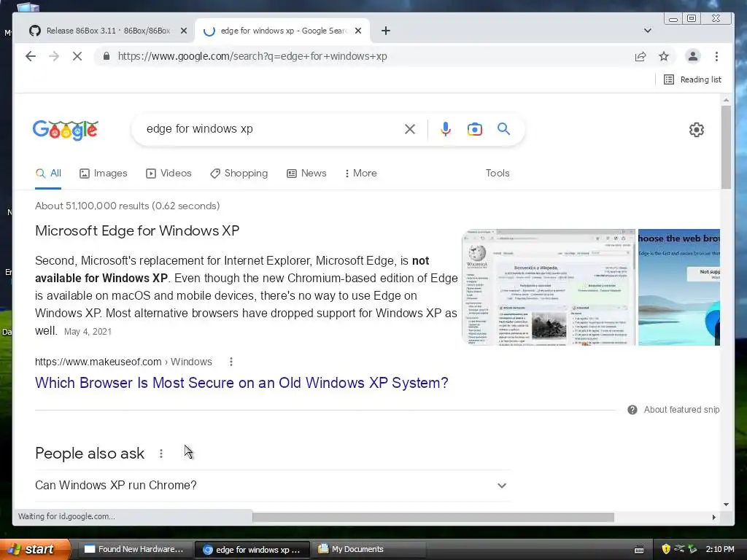Search by image with camera icon

474,129
